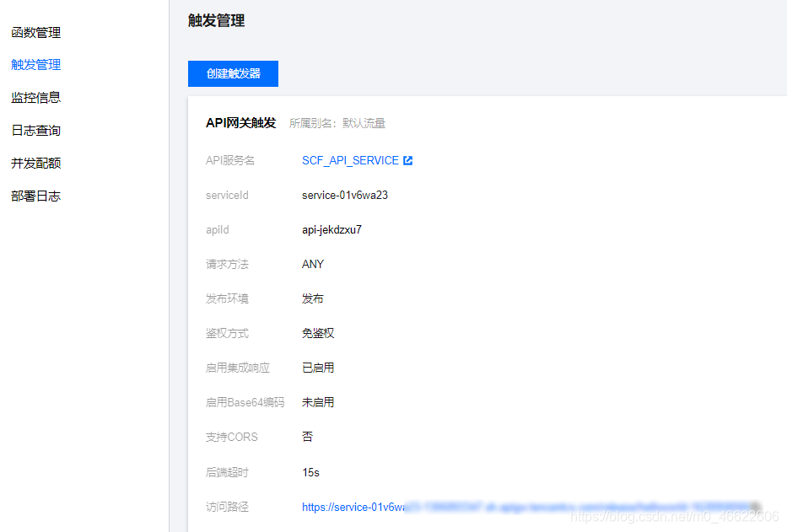787x532 pixels.
Task: Open the SCF_API_SERVICE link
Action: coord(350,160)
